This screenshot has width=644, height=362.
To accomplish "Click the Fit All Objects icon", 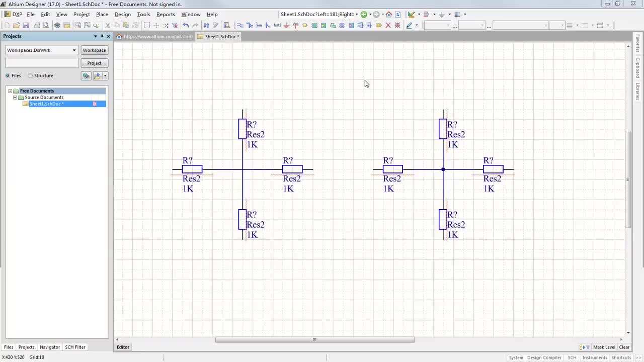I will coord(77,25).
